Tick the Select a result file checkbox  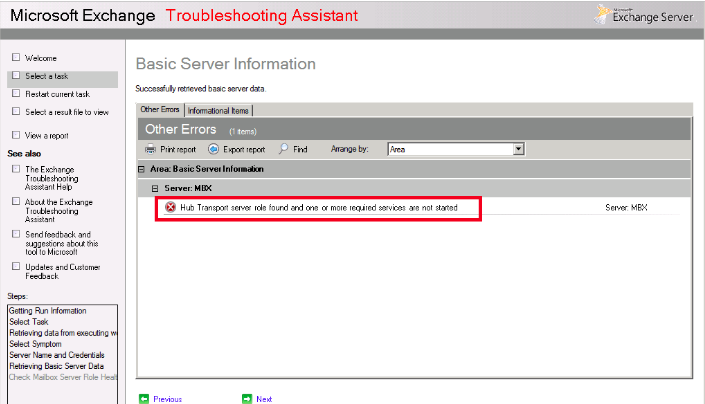click(x=16, y=111)
